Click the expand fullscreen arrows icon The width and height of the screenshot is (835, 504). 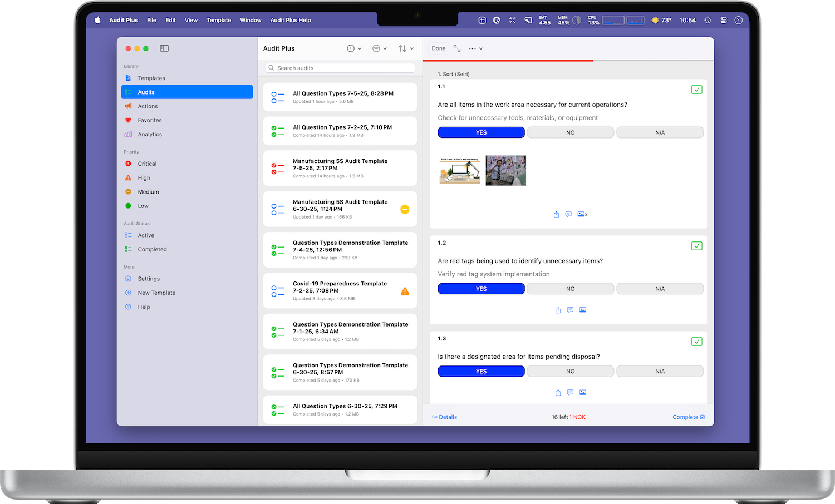click(x=457, y=48)
